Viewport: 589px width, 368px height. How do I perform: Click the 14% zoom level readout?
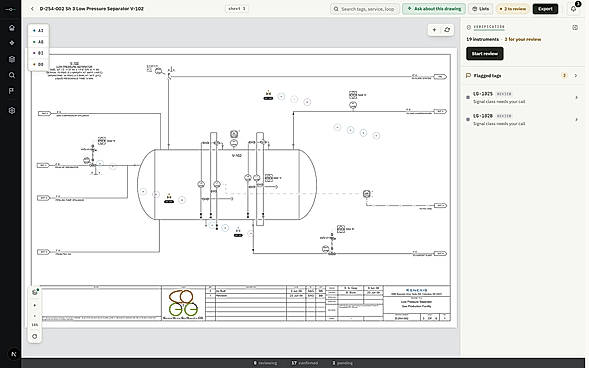[x=35, y=325]
